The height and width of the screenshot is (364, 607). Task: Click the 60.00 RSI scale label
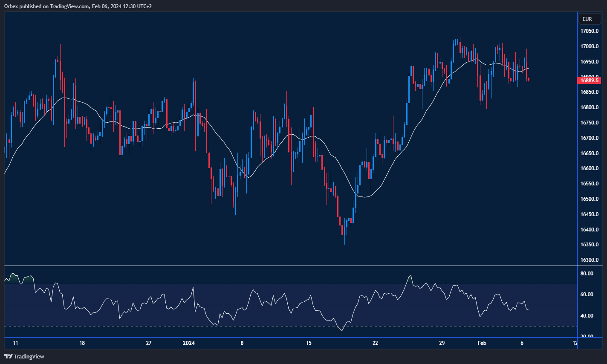pyautogui.click(x=587, y=295)
